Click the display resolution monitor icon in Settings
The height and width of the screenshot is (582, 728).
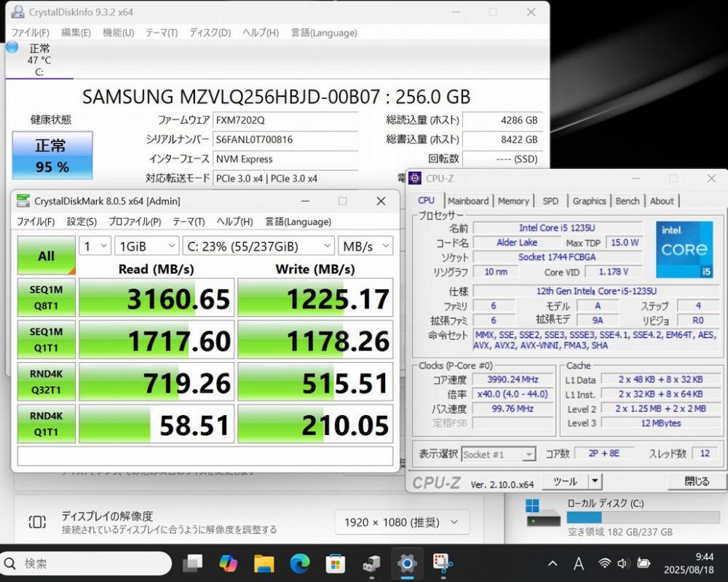[37, 522]
